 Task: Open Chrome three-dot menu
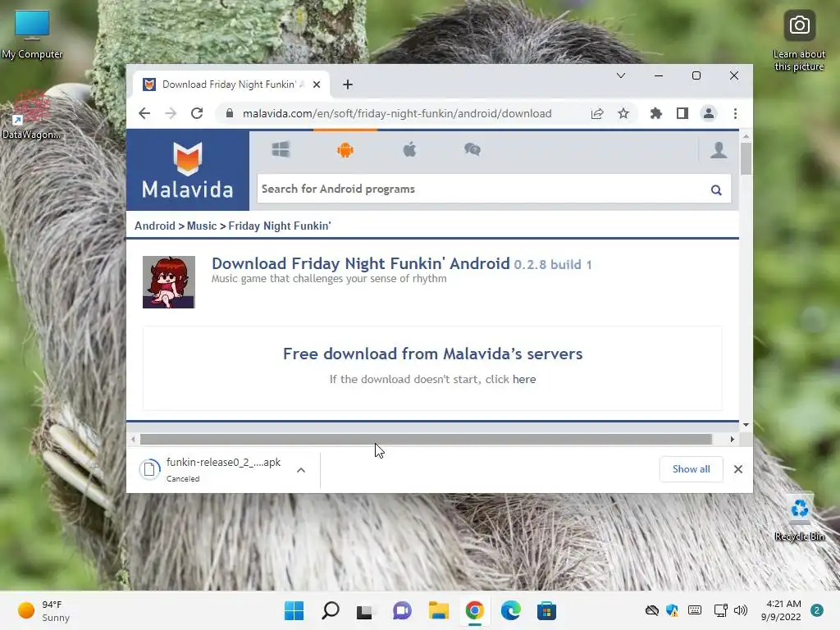pos(735,113)
